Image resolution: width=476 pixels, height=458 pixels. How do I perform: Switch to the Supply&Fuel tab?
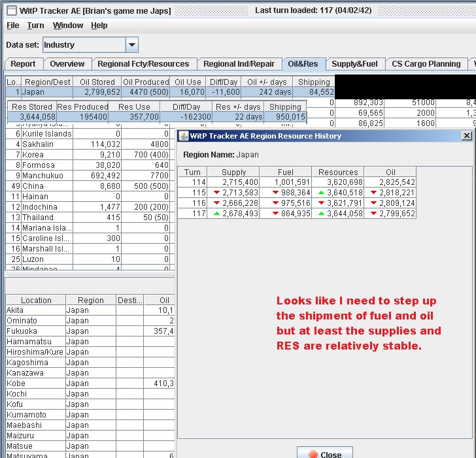pyautogui.click(x=354, y=64)
